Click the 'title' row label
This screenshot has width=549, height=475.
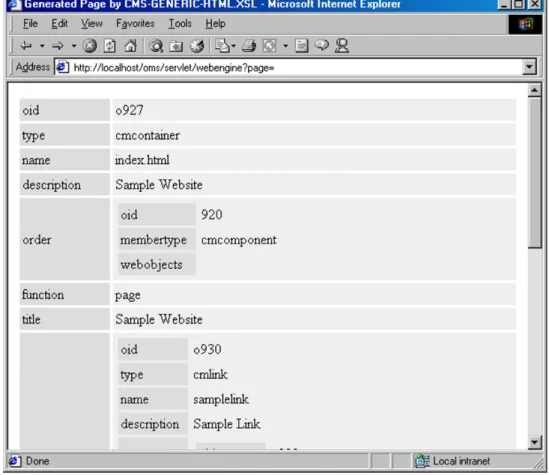click(x=31, y=320)
